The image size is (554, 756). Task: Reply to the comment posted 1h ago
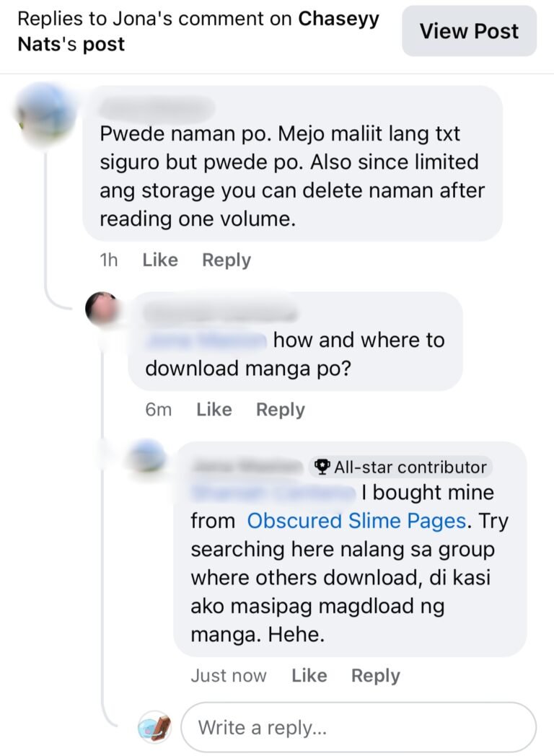pyautogui.click(x=226, y=260)
